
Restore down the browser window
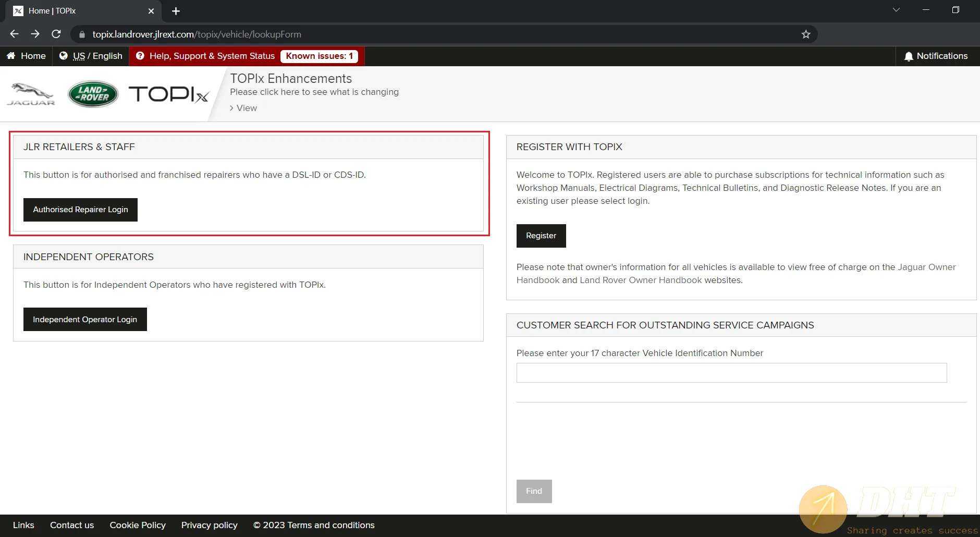955,10
